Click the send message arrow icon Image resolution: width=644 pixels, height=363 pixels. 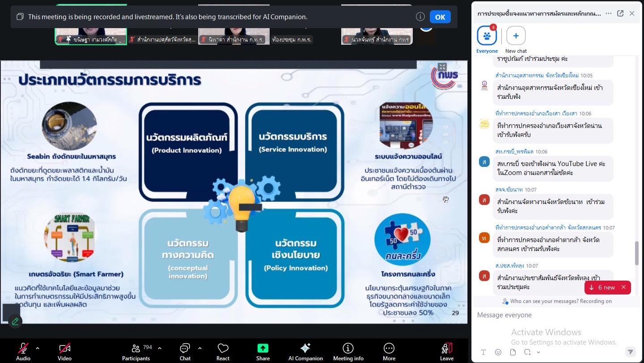[630, 352]
